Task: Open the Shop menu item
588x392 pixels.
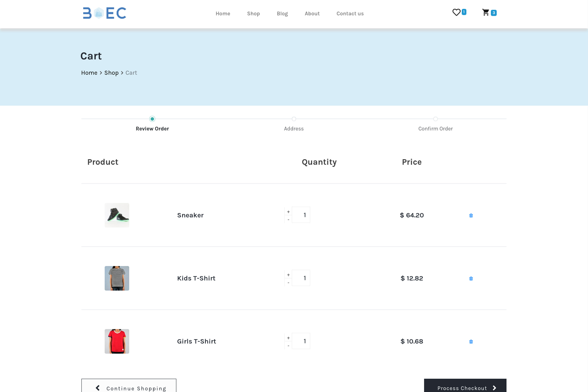Action: tap(253, 14)
